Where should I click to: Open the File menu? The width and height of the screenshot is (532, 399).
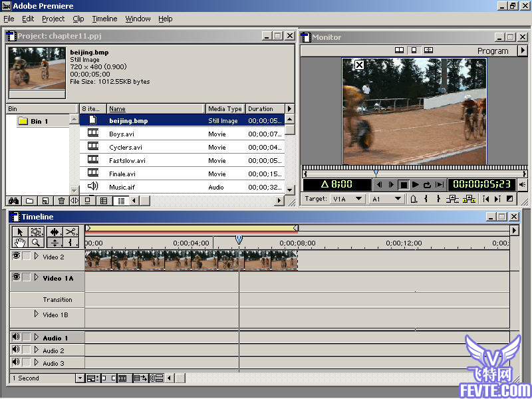9,19
